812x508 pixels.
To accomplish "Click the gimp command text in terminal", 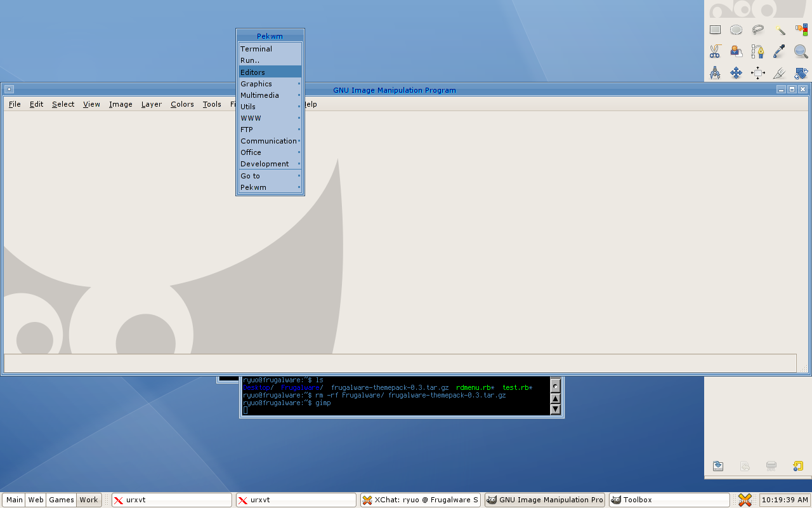I will click(x=323, y=403).
